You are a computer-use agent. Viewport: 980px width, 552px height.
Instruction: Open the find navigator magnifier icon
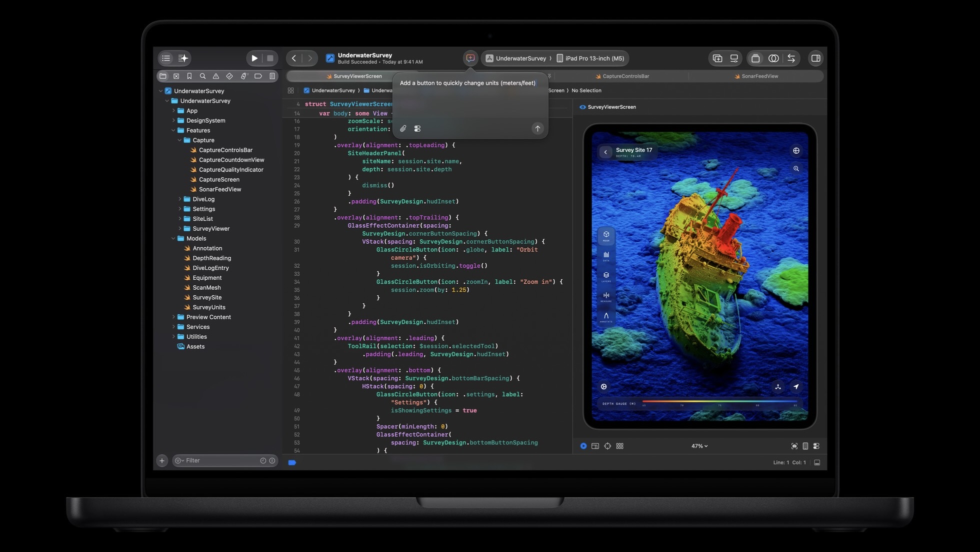click(202, 76)
